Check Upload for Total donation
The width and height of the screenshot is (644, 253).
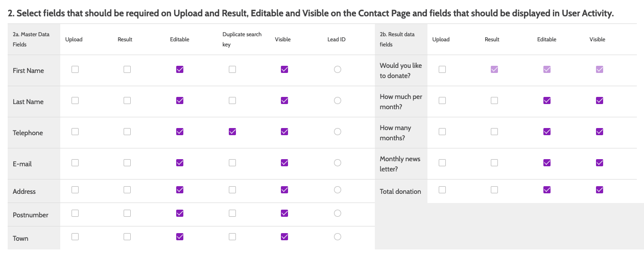tap(442, 190)
